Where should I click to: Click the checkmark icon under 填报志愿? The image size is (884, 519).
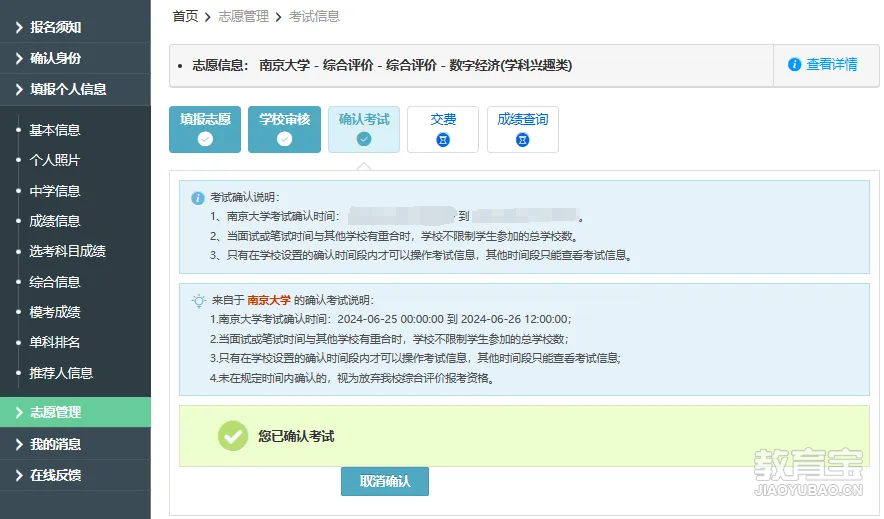205,139
